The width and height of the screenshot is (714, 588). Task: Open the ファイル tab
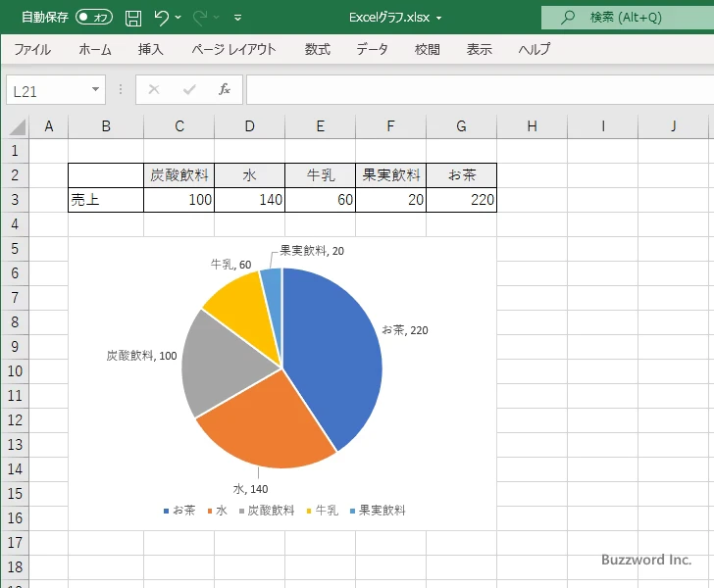tap(32, 49)
